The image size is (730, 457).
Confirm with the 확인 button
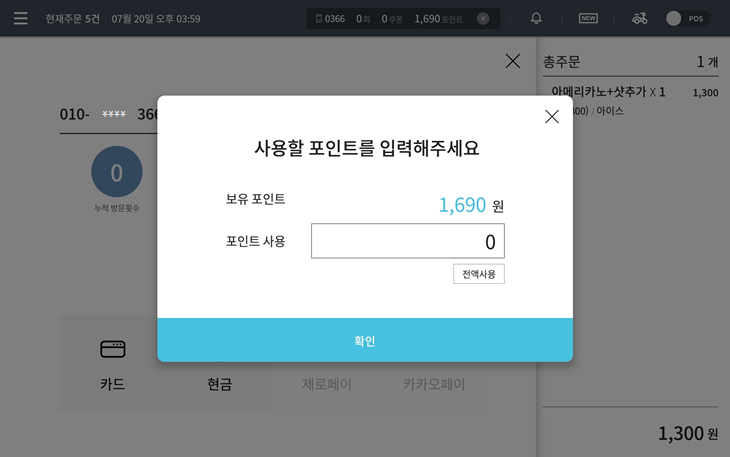(x=365, y=340)
